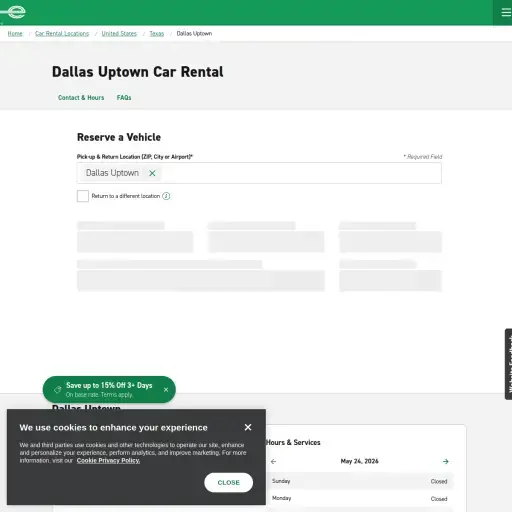Image resolution: width=512 pixels, height=512 pixels.
Task: Click the CLOSE button in cookie banner
Action: click(229, 483)
